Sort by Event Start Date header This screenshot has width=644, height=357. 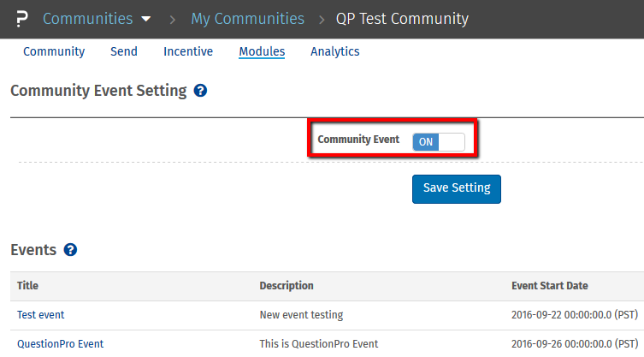point(549,286)
